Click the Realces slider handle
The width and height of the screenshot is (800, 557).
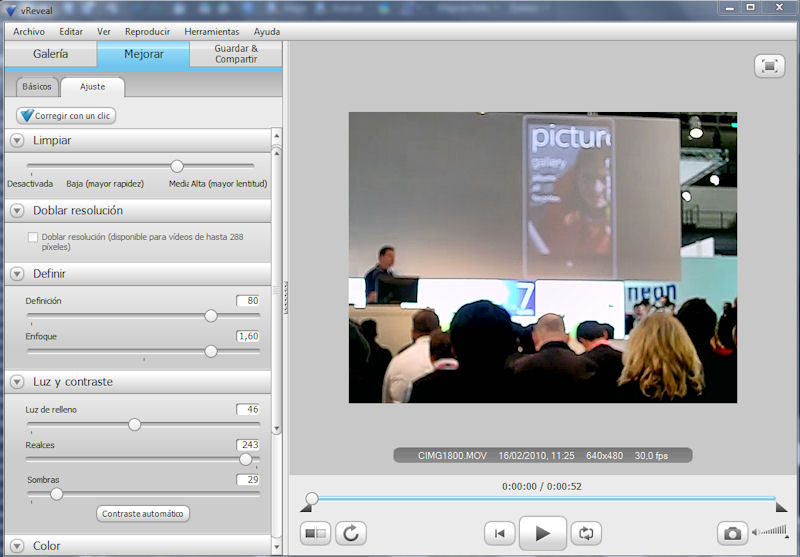point(246,460)
